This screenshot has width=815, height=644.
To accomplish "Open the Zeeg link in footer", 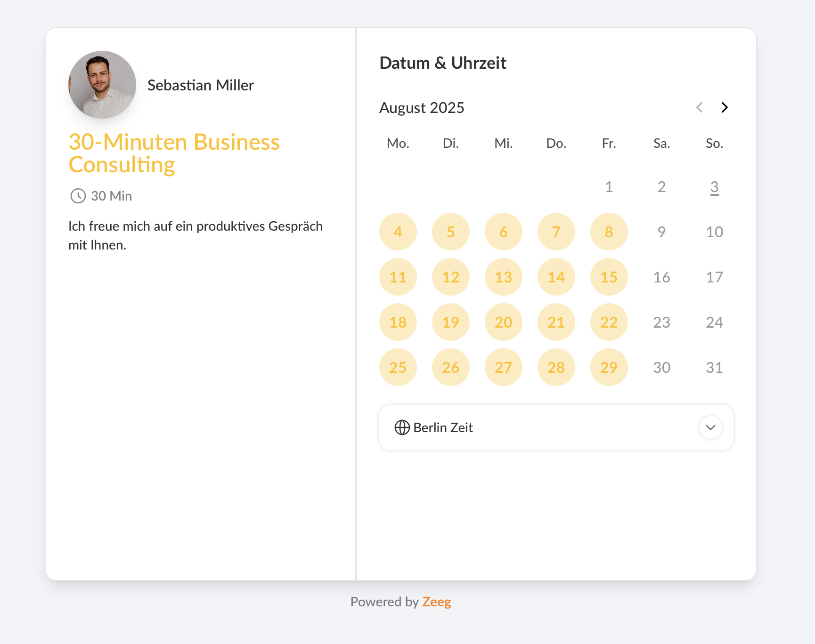I will click(x=436, y=602).
